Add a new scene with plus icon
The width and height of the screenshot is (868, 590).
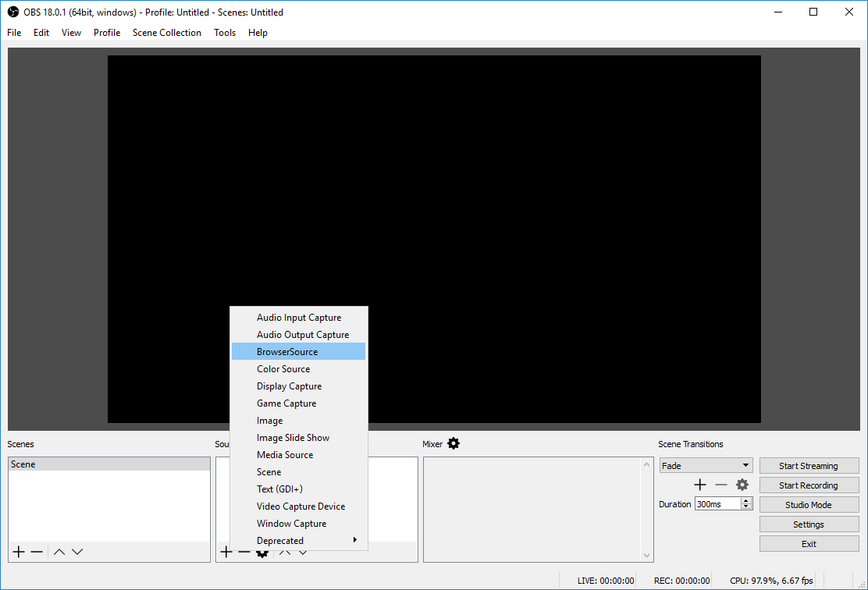point(19,552)
